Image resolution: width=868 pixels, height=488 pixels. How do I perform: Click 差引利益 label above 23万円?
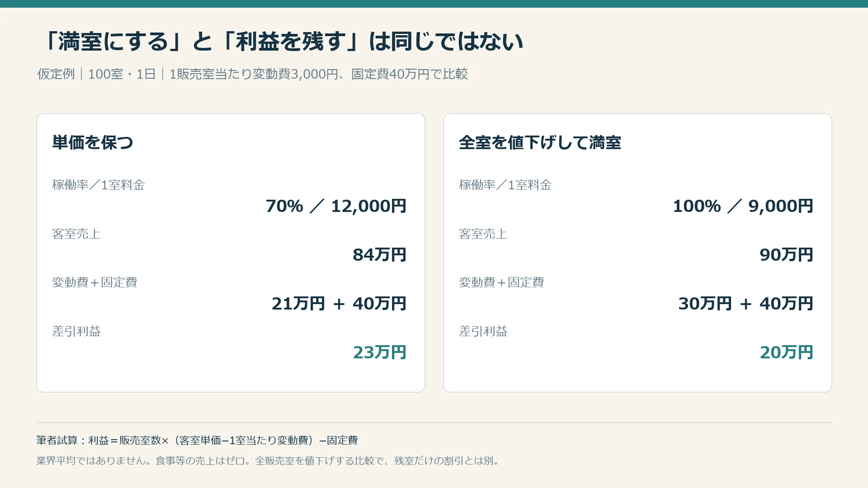pyautogui.click(x=76, y=331)
